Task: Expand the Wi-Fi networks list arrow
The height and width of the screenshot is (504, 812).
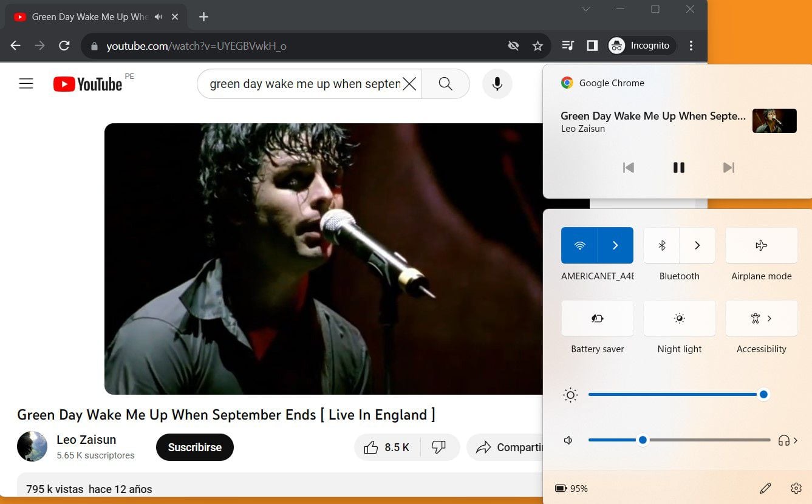Action: coord(615,245)
